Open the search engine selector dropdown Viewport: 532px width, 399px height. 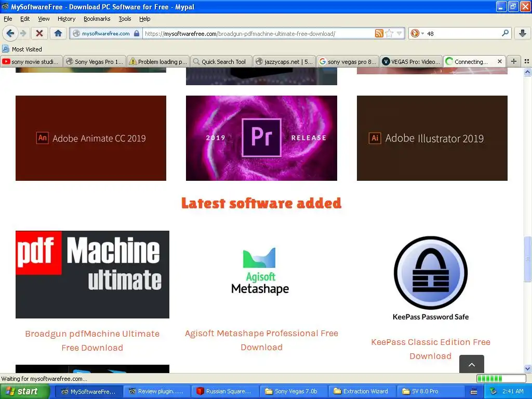pyautogui.click(x=417, y=33)
